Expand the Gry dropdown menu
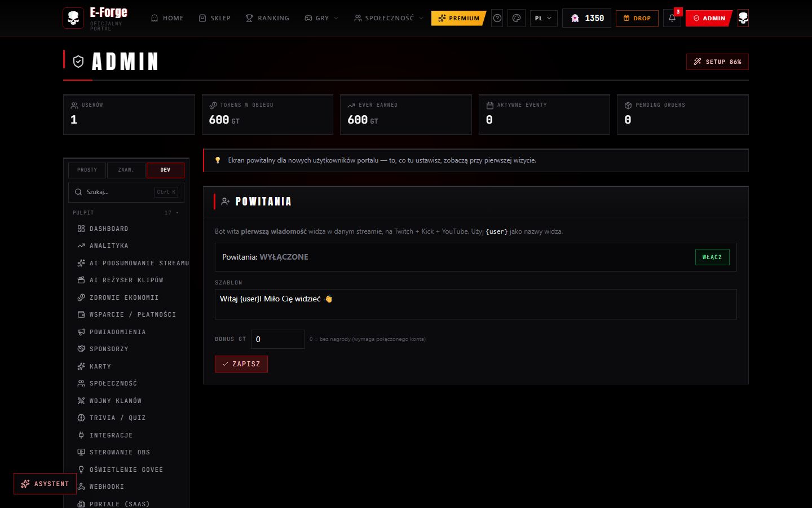 [x=321, y=18]
